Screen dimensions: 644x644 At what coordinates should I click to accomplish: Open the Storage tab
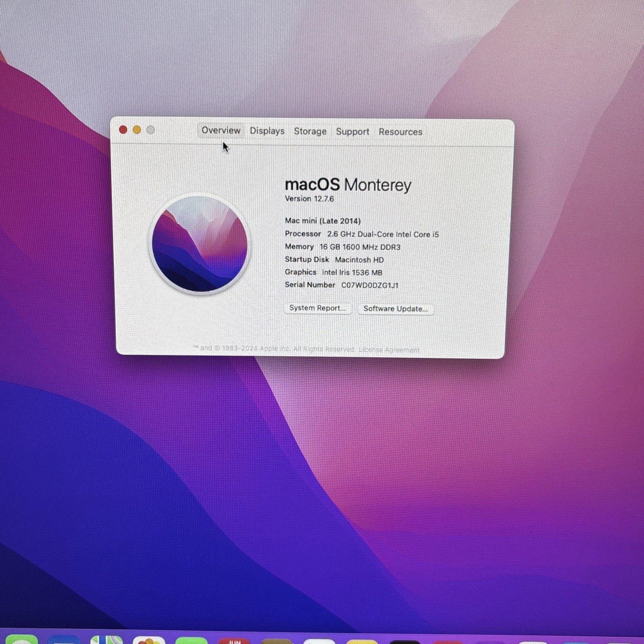pyautogui.click(x=310, y=131)
